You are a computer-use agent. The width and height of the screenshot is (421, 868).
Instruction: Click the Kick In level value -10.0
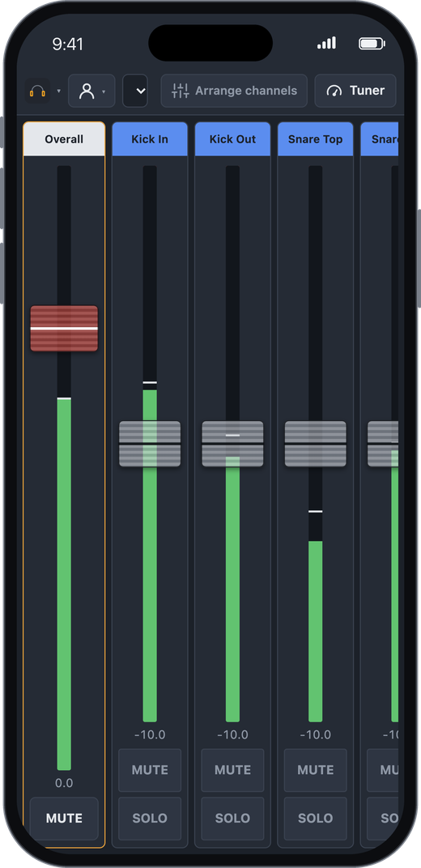click(150, 734)
